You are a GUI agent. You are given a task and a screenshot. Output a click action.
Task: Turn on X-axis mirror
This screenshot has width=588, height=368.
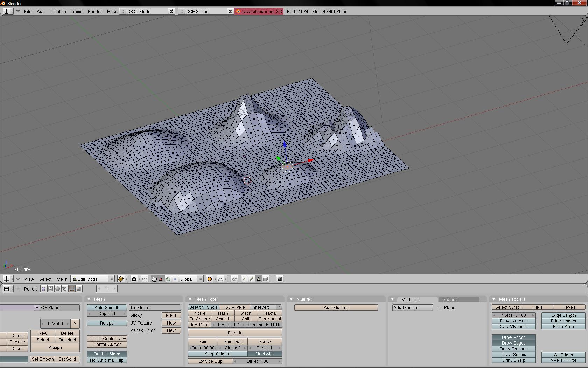(563, 360)
